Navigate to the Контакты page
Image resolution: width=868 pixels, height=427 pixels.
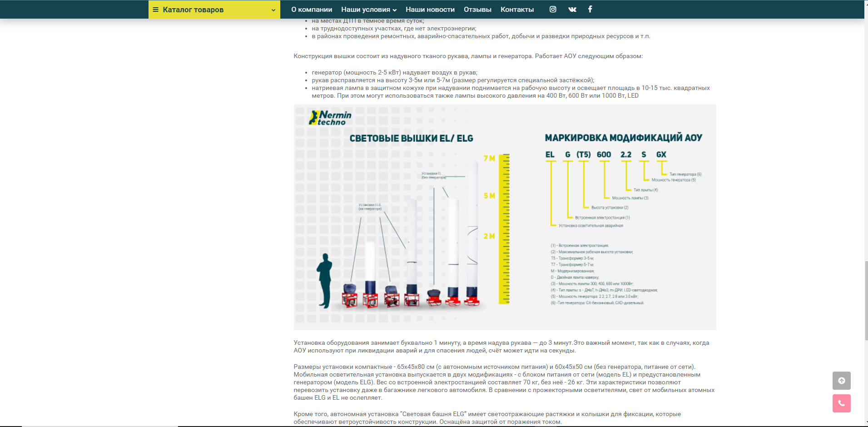(517, 10)
